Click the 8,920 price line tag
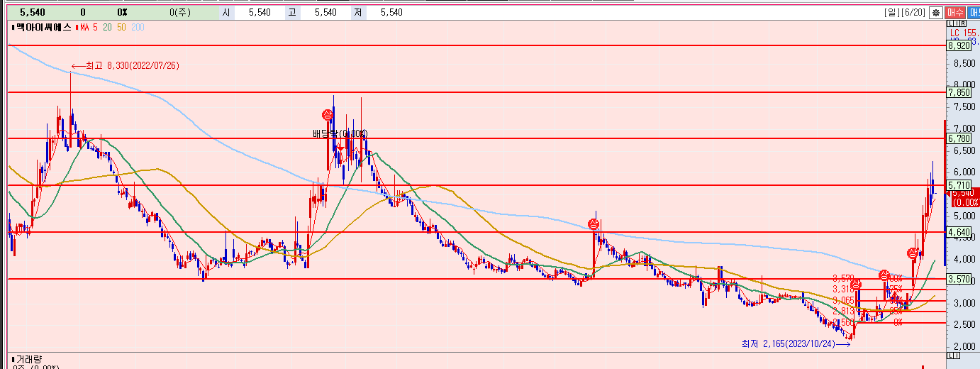 pos(958,45)
